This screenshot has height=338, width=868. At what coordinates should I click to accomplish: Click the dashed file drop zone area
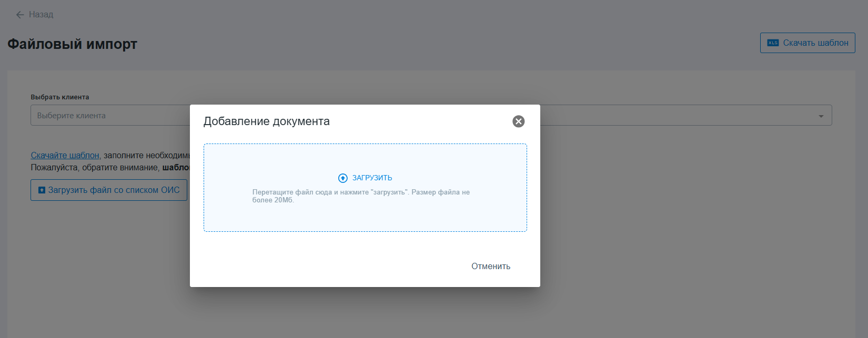(x=365, y=216)
